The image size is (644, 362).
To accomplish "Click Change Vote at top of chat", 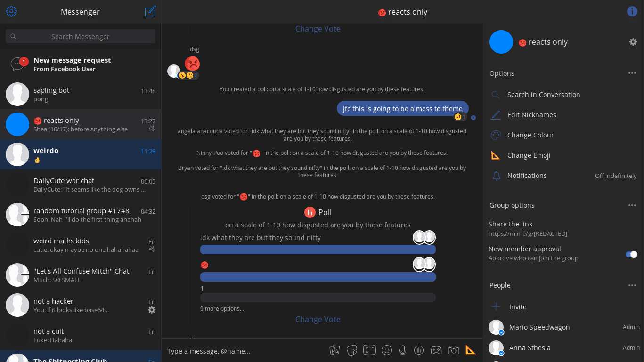I will pos(318,29).
